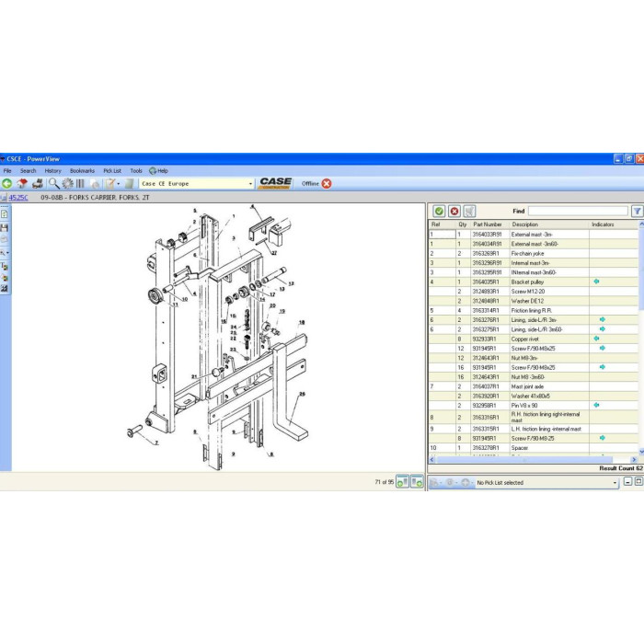644x644 pixels.
Task: Sort by the Ref column header
Action: [442, 224]
